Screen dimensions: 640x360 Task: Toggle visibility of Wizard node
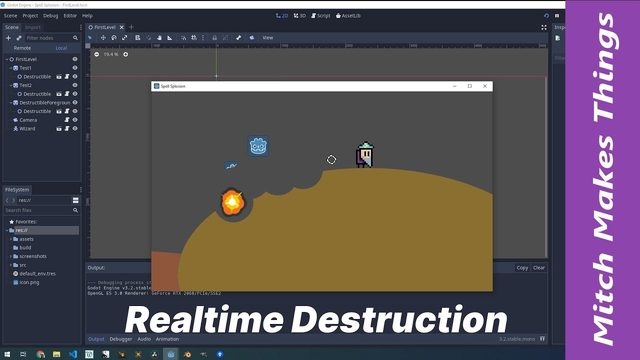[x=75, y=129]
